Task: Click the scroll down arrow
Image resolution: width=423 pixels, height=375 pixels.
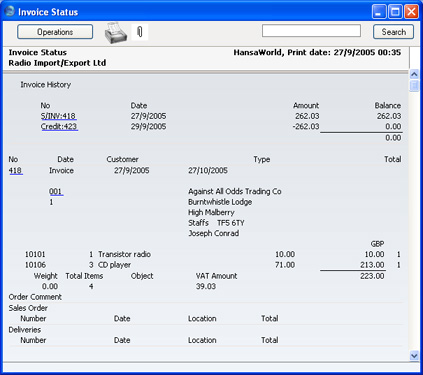Action: click(x=414, y=356)
